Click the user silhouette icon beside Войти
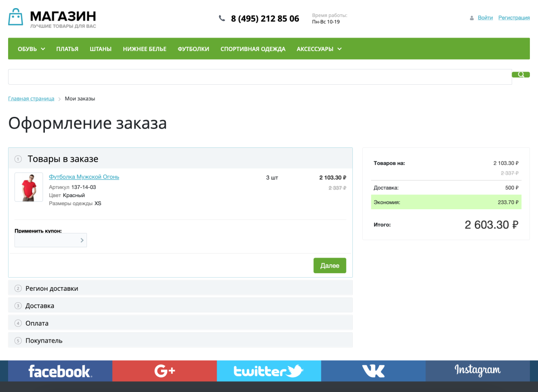Screen dimensions: 538x392 click(x=471, y=17)
